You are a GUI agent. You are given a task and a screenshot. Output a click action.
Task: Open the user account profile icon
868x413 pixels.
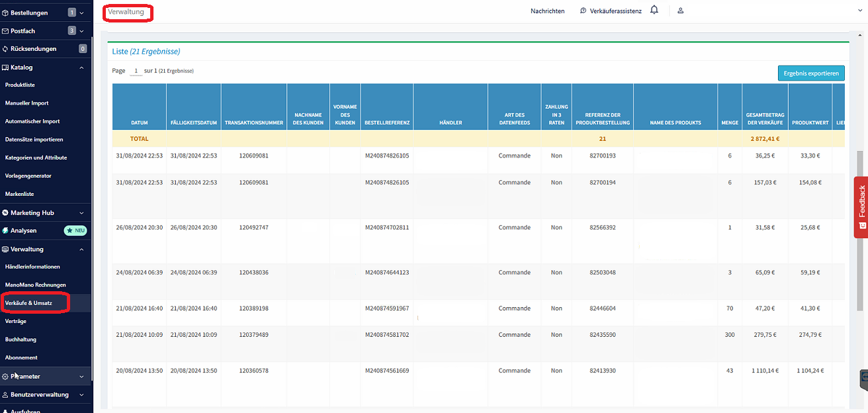point(680,11)
